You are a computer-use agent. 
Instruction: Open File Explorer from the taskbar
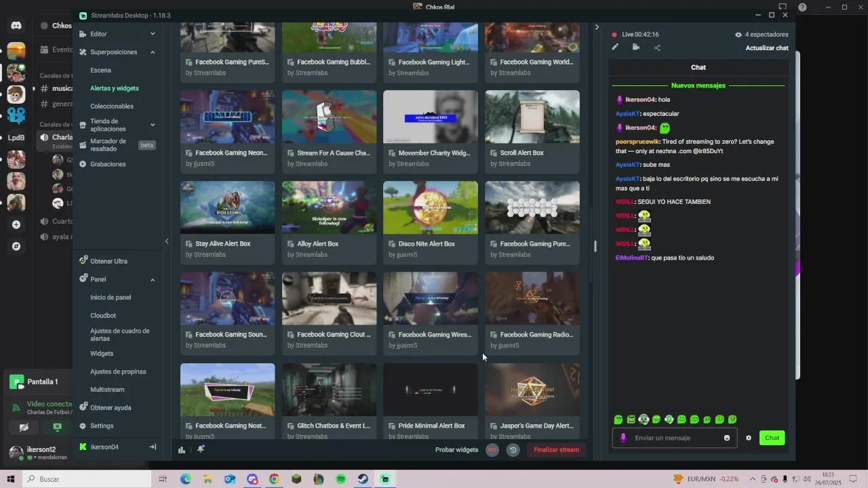click(x=208, y=479)
